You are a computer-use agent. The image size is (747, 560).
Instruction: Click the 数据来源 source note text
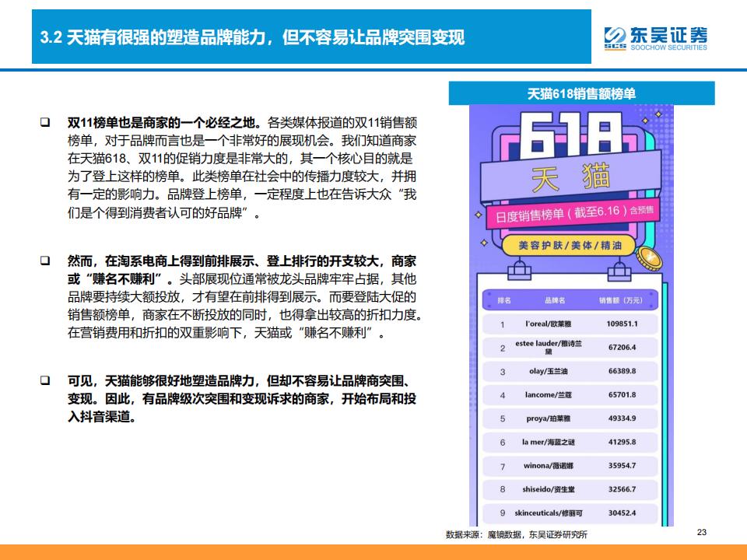(516, 535)
